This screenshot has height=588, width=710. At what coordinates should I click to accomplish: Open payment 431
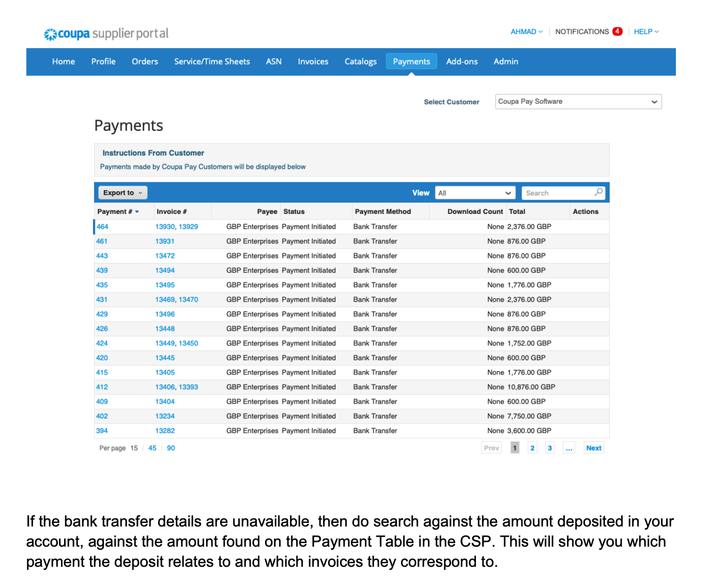(x=102, y=300)
